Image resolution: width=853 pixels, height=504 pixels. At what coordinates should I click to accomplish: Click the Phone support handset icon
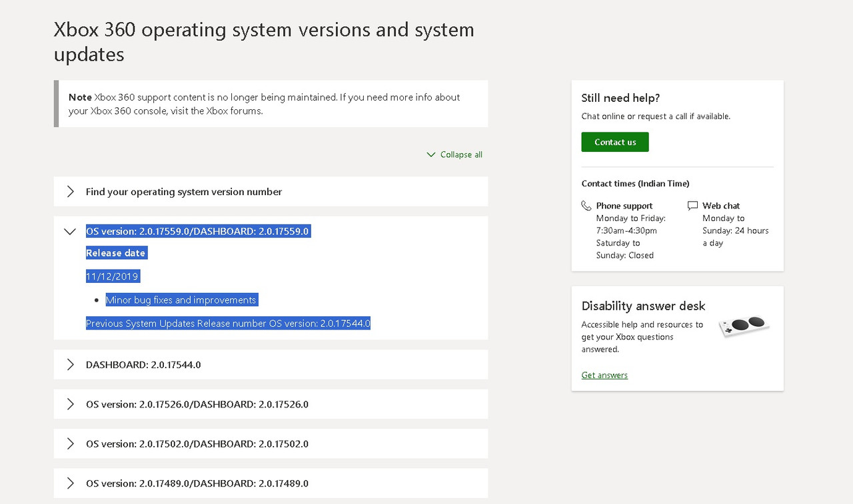586,206
